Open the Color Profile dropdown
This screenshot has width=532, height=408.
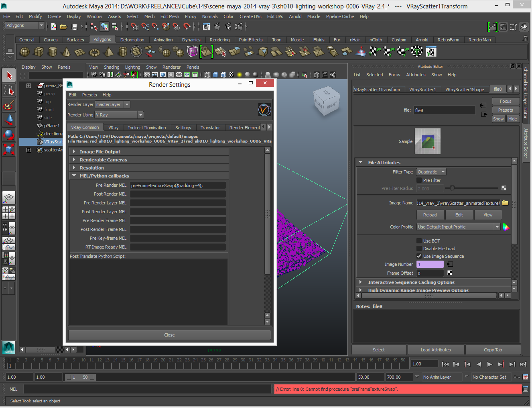pos(458,227)
